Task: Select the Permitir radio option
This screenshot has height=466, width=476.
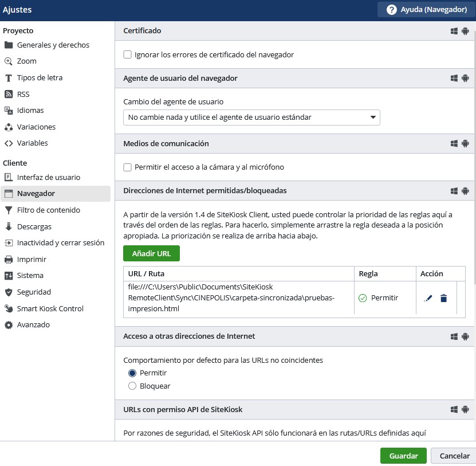Action: pyautogui.click(x=132, y=373)
